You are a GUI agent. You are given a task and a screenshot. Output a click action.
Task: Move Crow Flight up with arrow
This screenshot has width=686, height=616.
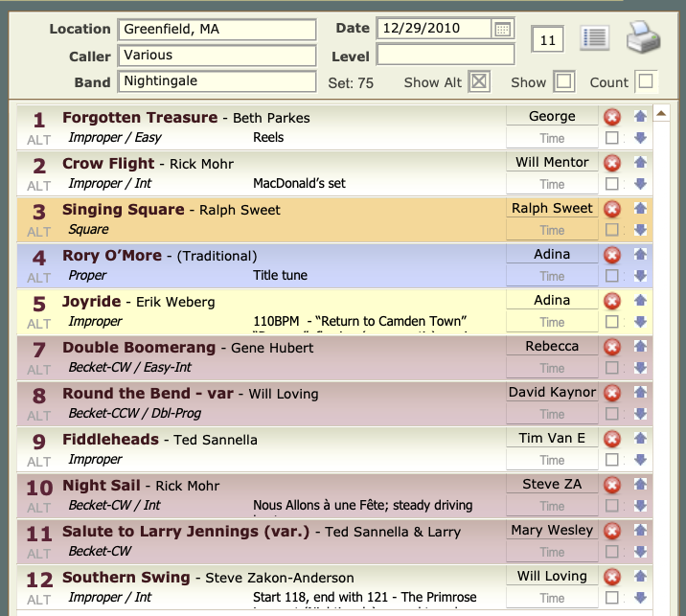tap(640, 162)
